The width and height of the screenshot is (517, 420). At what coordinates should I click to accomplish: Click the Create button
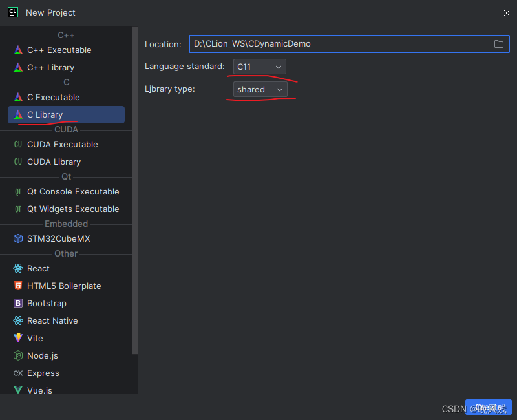(x=489, y=407)
